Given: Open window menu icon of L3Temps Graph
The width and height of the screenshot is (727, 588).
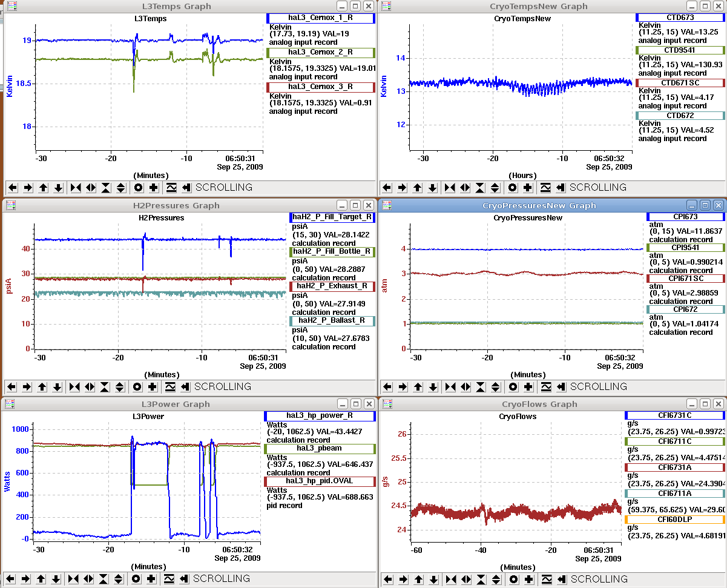Looking at the screenshot, I should point(12,6).
